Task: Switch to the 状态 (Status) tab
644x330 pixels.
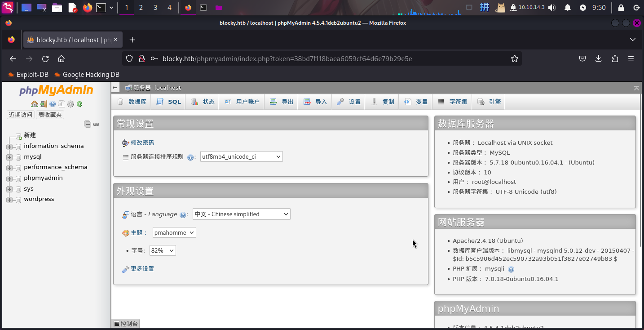Action: coord(203,102)
